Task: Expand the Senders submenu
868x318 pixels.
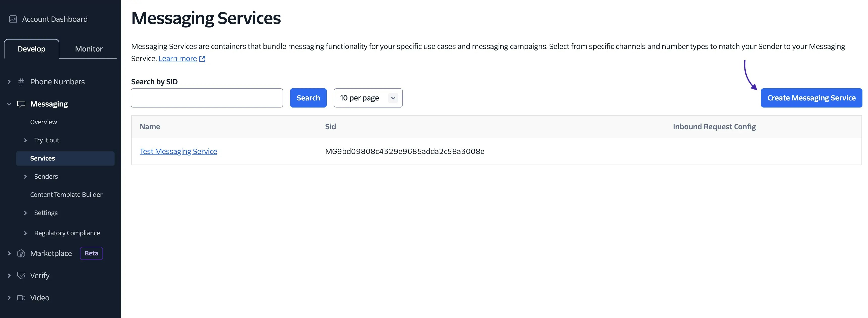Action: coord(25,176)
